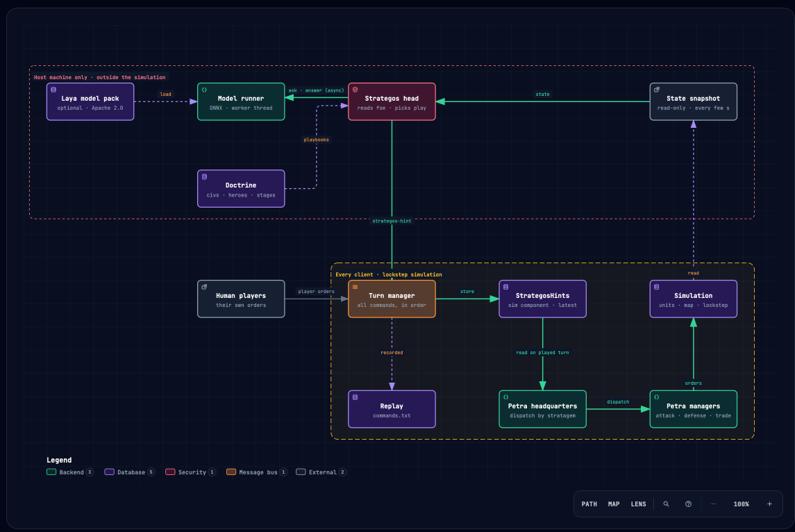Toggle Security category in the legend
795x532 pixels.
click(191, 472)
